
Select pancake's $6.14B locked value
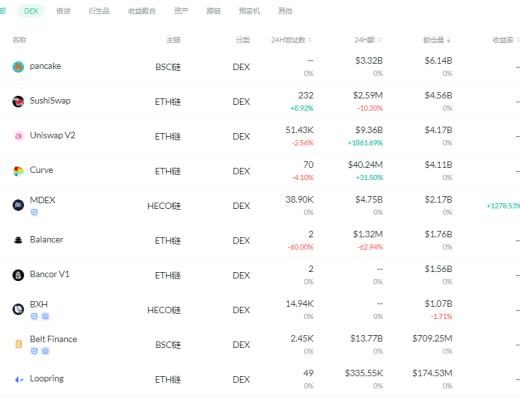click(x=438, y=61)
